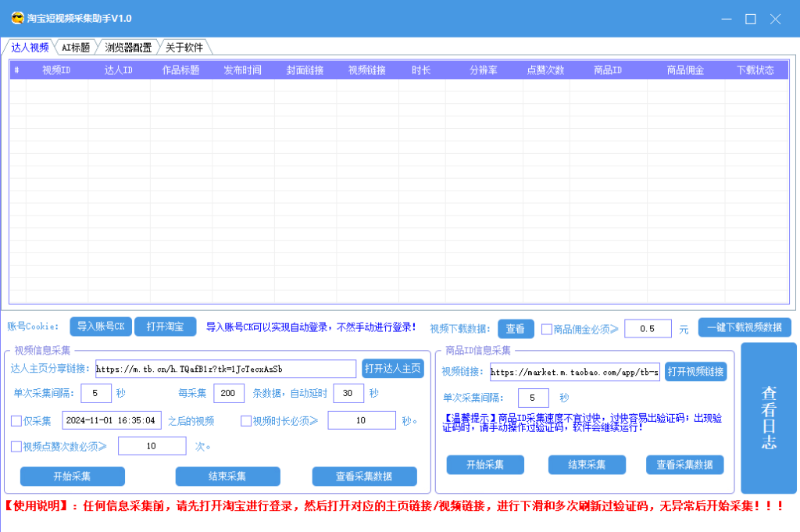This screenshot has width=800, height=532.
Task: Click the 分辨率 column header
Action: tap(484, 70)
